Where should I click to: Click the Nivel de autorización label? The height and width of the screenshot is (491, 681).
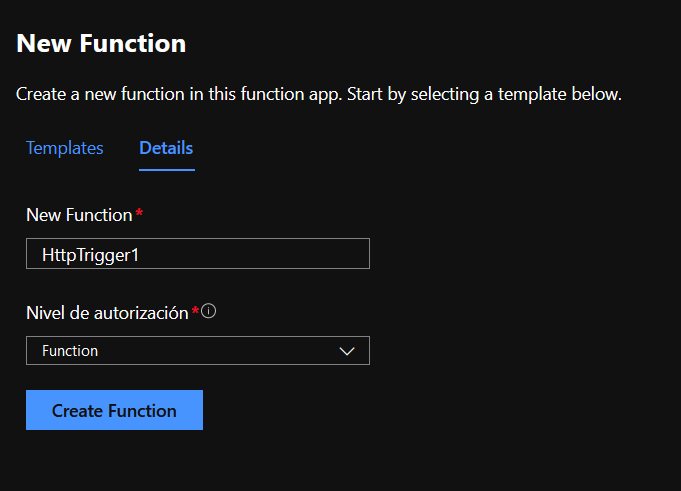pyautogui.click(x=107, y=313)
